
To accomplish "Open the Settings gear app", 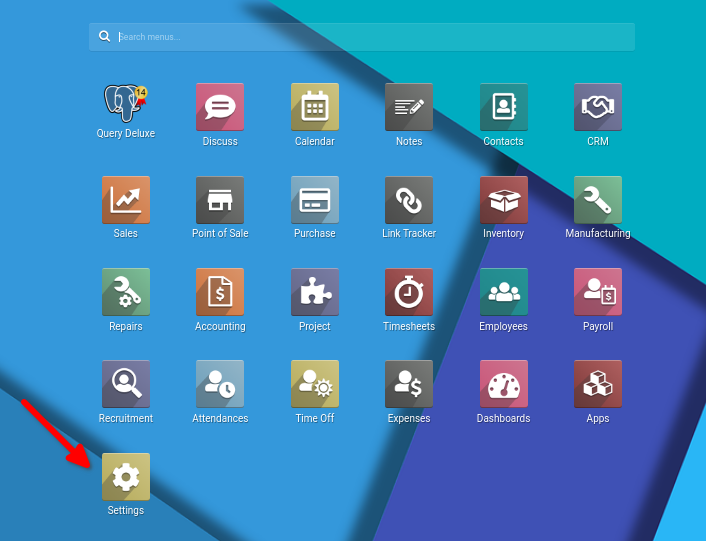I will point(125,477).
